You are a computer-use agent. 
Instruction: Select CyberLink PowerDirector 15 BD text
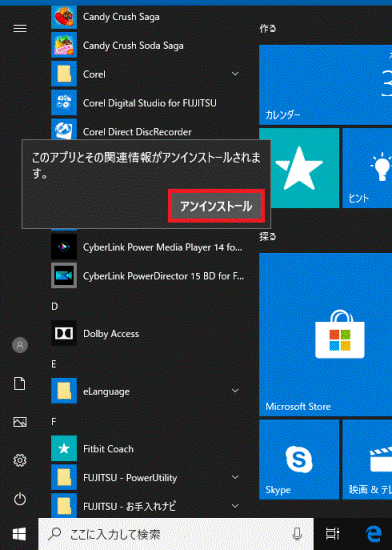163,276
